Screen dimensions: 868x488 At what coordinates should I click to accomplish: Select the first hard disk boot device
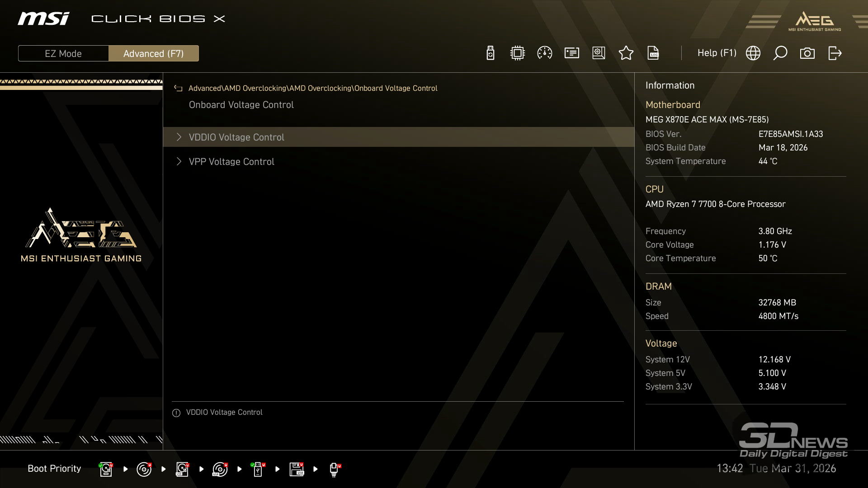pyautogui.click(x=106, y=469)
